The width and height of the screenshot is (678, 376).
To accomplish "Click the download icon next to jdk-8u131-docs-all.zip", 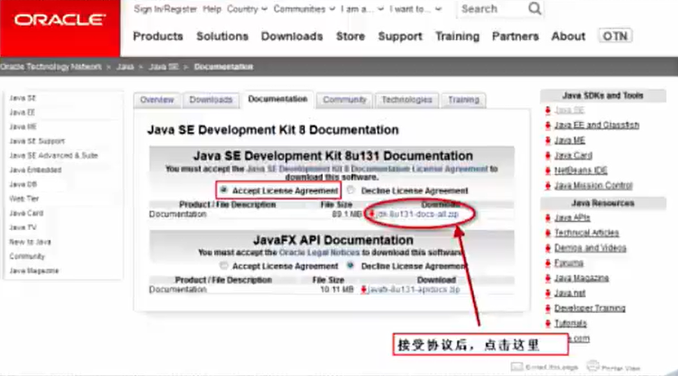I will 371,214.
